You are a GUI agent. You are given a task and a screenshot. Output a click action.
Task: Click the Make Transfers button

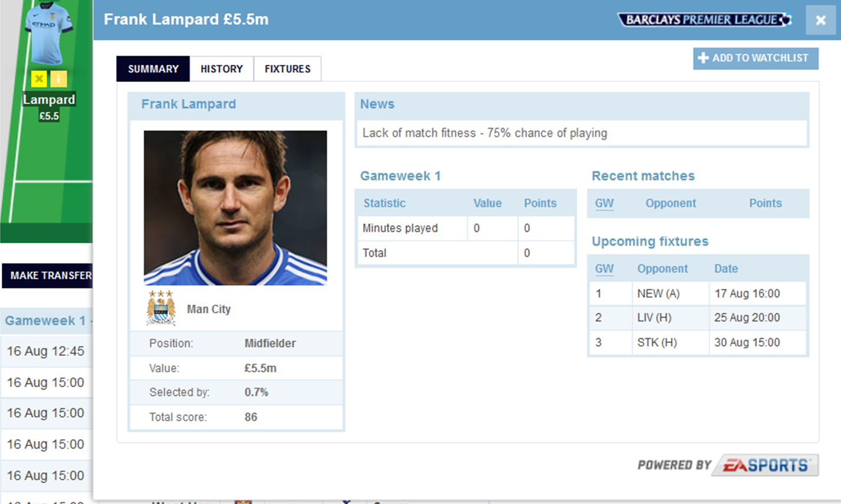pos(48,276)
